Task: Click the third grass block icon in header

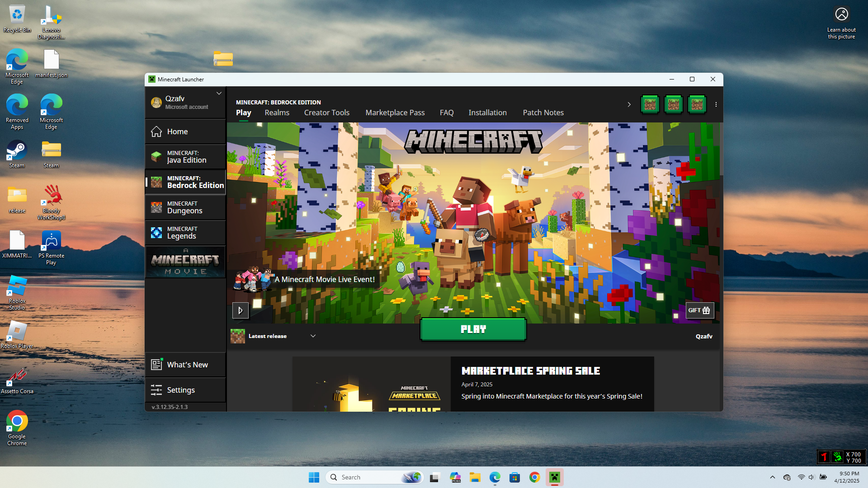Action: 697,104
